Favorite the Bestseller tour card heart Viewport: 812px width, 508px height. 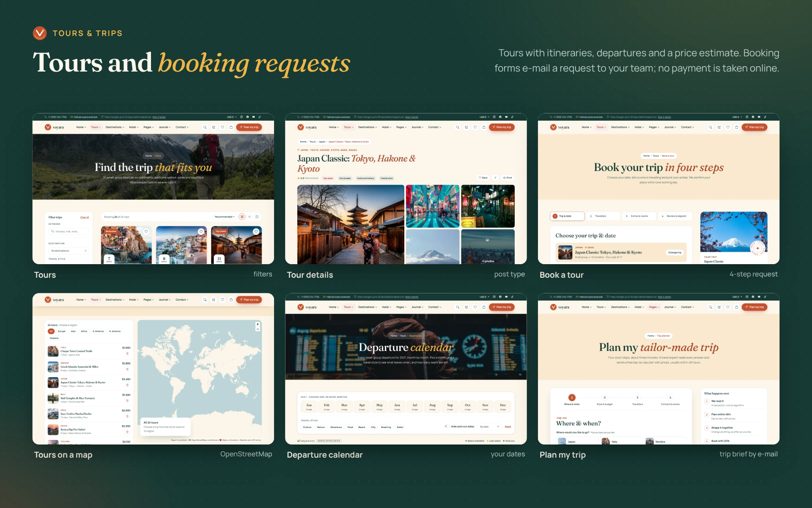tap(146, 232)
